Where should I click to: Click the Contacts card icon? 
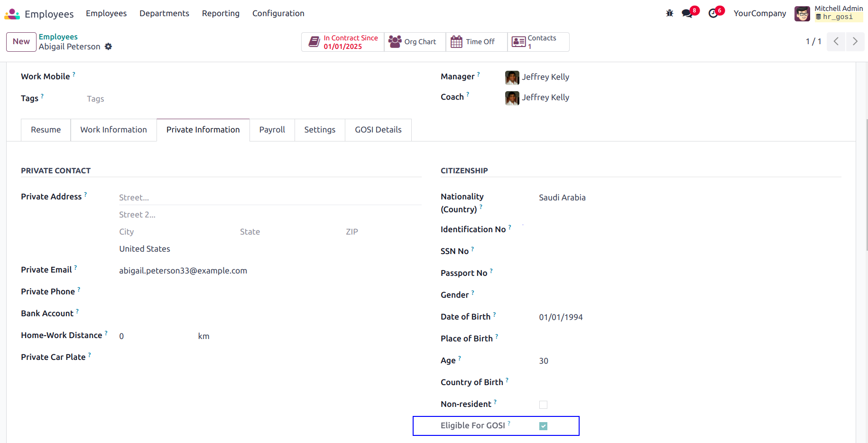click(518, 42)
